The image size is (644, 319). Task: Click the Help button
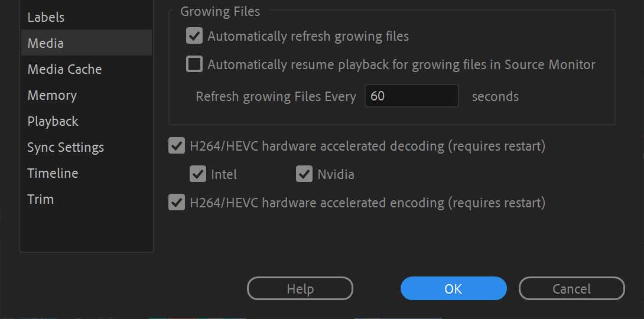pyautogui.click(x=300, y=288)
